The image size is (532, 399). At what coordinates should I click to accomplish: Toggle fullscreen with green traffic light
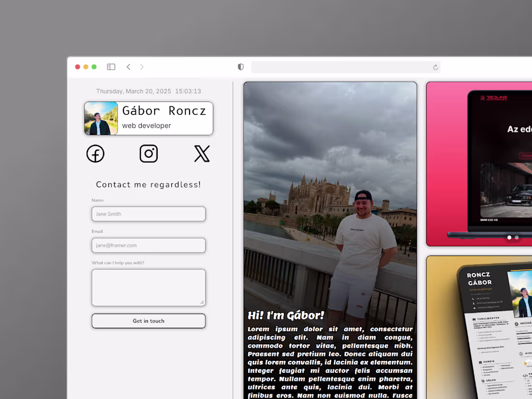pos(94,67)
